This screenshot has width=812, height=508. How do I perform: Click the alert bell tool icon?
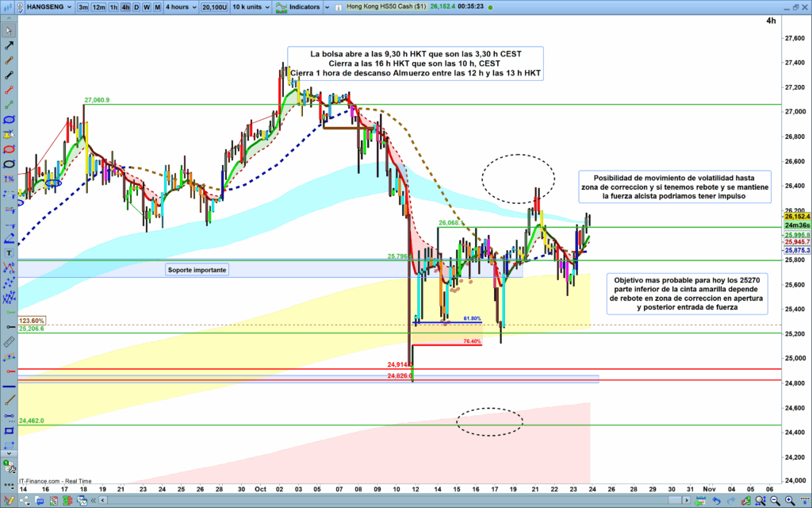click(x=9, y=135)
